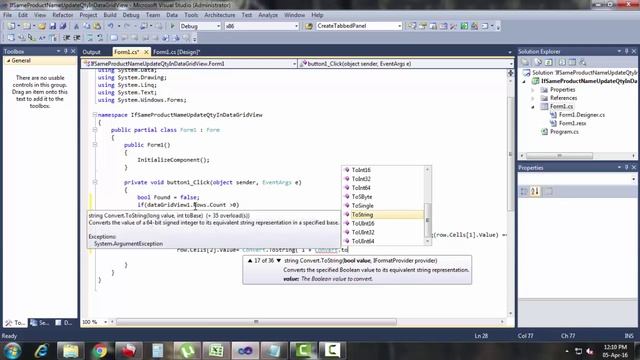This screenshot has height=360, width=640.
Task: Collapse the General group in Toolbox
Action: coord(8,60)
